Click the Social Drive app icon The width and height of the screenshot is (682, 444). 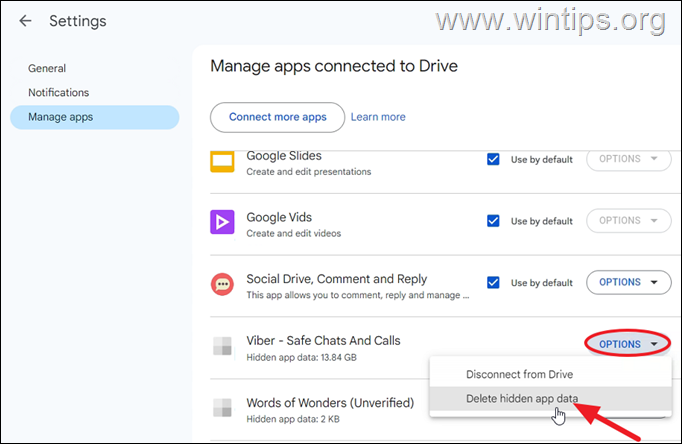222,284
